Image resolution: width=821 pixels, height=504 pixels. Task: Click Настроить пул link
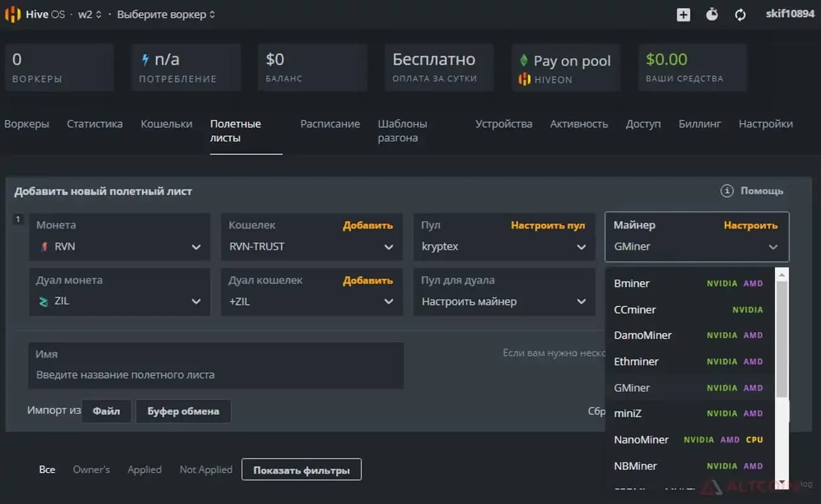point(548,225)
